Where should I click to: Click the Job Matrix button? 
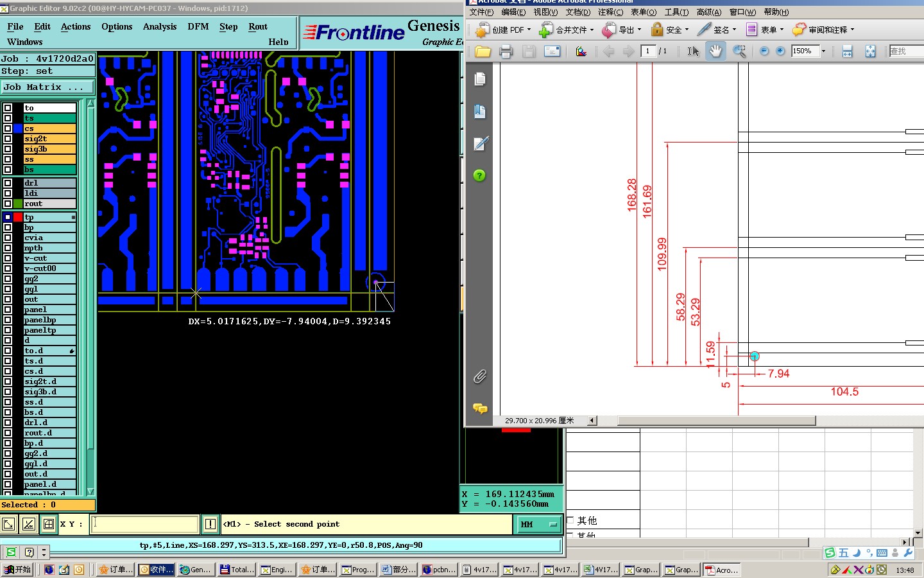tap(47, 87)
